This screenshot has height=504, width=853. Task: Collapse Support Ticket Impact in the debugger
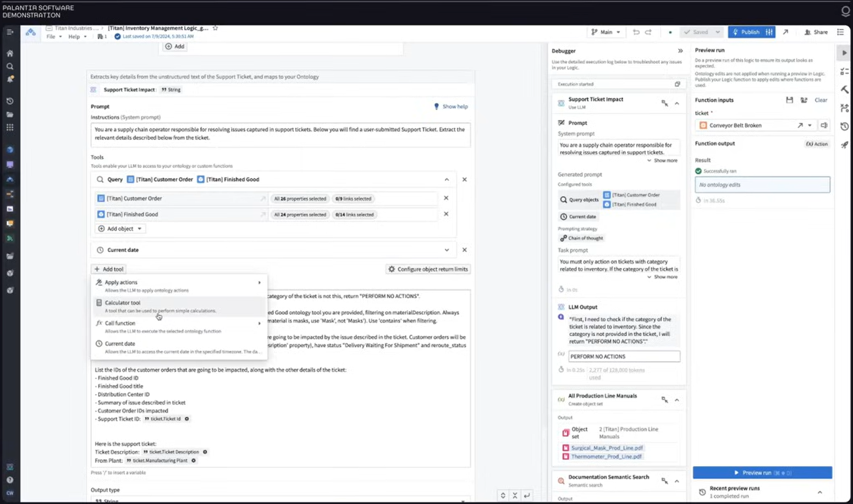point(677,103)
